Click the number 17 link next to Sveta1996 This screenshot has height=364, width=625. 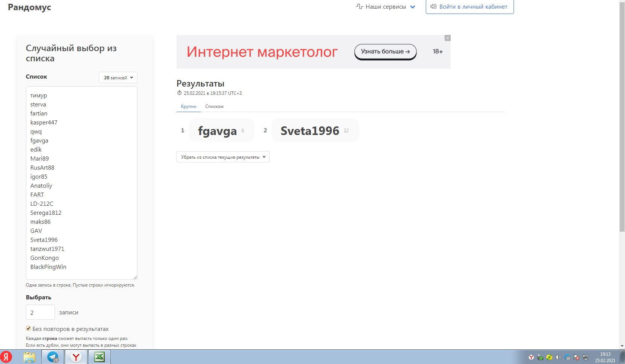[x=346, y=130]
